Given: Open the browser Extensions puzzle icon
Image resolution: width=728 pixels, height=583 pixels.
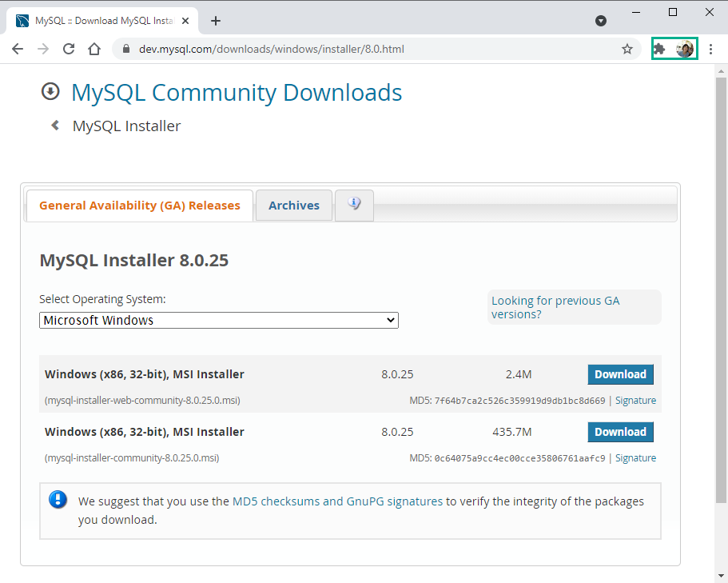Looking at the screenshot, I should 658,49.
